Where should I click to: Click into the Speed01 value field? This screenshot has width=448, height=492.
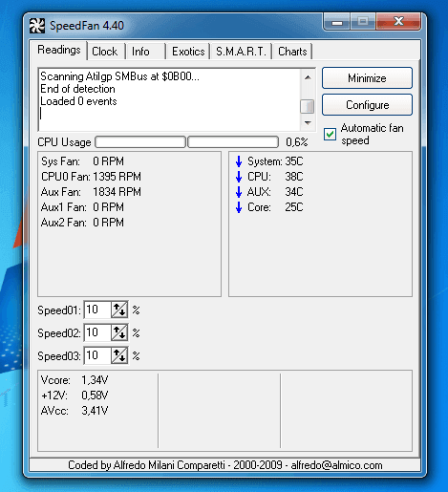pyautogui.click(x=97, y=310)
